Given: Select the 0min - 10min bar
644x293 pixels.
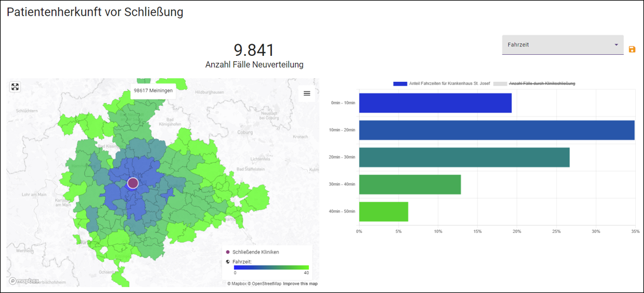Looking at the screenshot, I should (435, 103).
